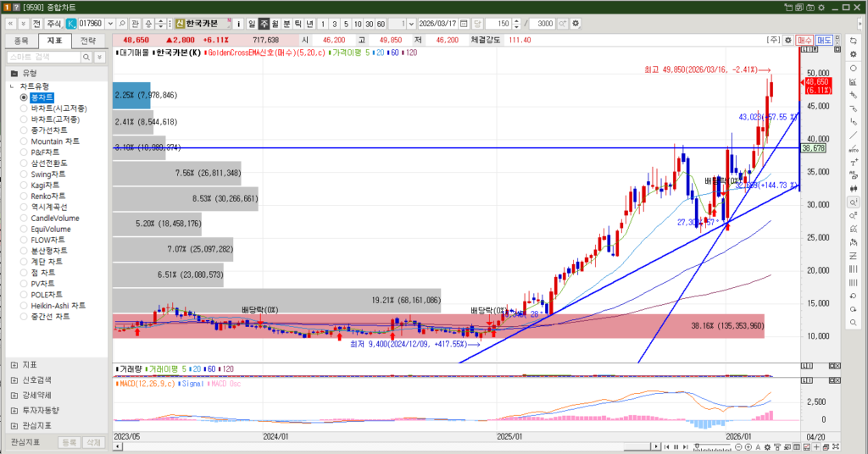
Task: Click gear icon next to 매수 button
Action: pos(787,40)
